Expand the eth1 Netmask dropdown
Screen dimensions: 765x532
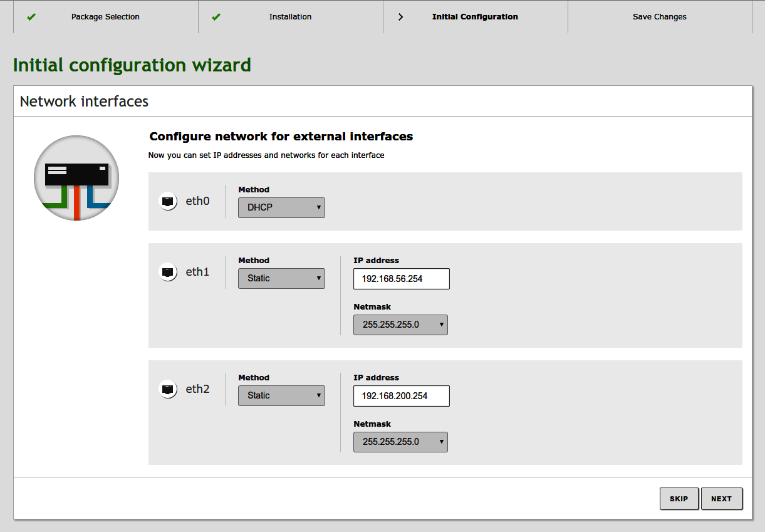pos(400,325)
